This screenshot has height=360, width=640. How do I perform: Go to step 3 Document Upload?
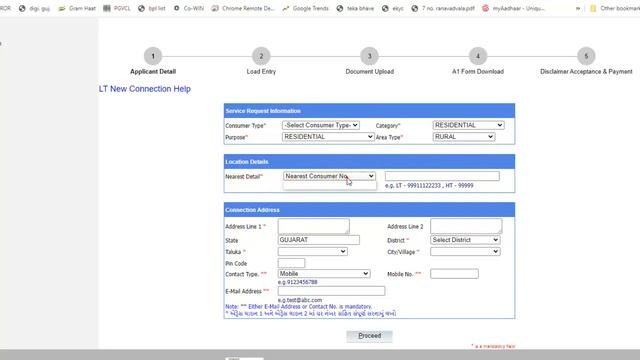click(x=369, y=56)
